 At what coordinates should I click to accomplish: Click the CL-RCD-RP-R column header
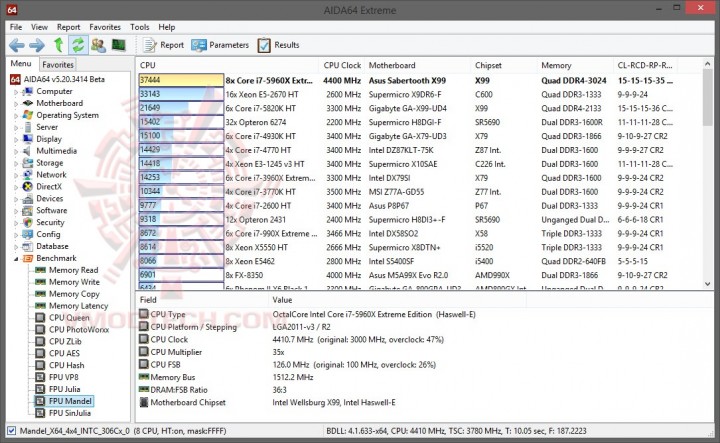tap(645, 65)
